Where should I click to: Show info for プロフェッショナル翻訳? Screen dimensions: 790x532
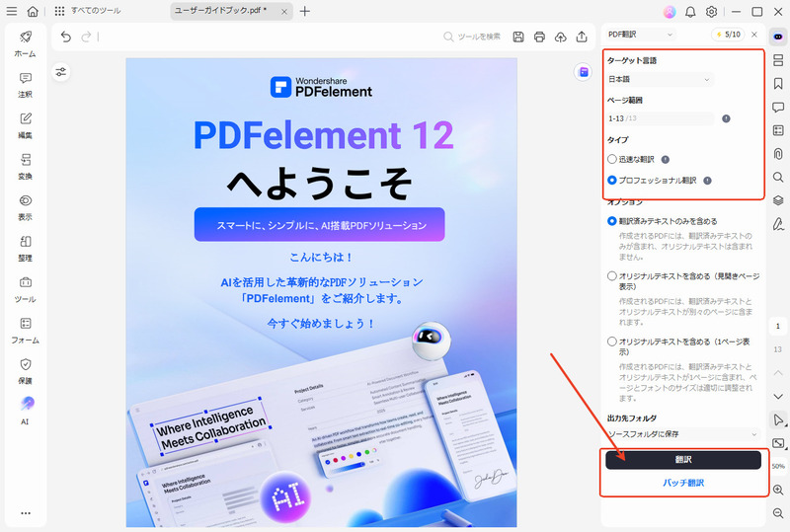[x=707, y=181]
